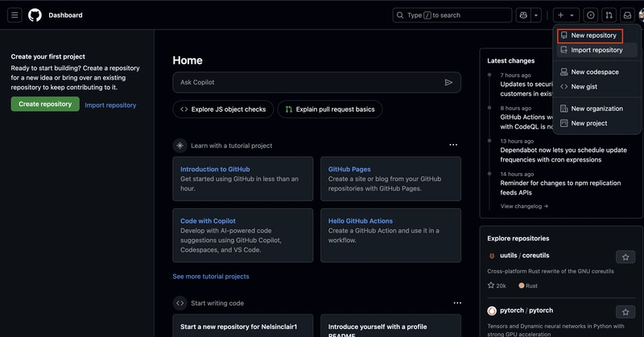644x337 pixels.
Task: Click the Dashboard title in the header
Action: (x=65, y=15)
